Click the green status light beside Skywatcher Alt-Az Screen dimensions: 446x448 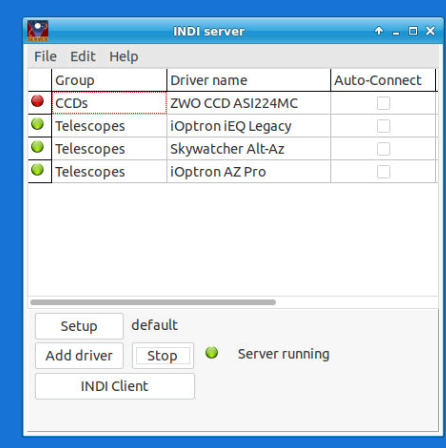37,147
